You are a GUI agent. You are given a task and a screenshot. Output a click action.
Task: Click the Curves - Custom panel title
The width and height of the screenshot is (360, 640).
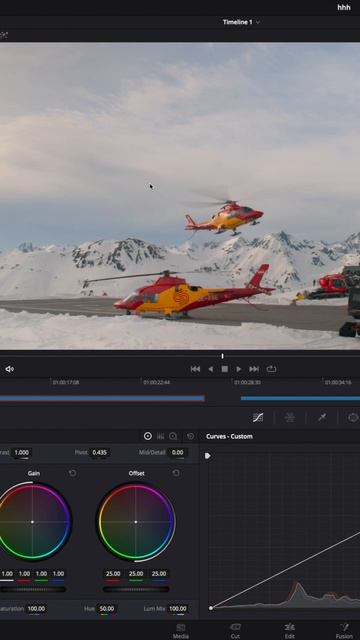point(229,436)
